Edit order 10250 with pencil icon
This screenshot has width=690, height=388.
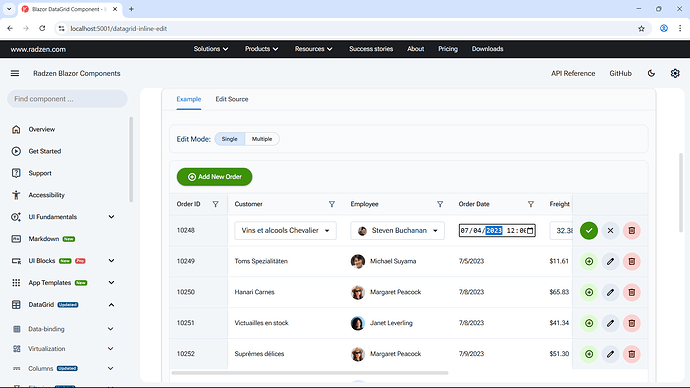pos(610,292)
